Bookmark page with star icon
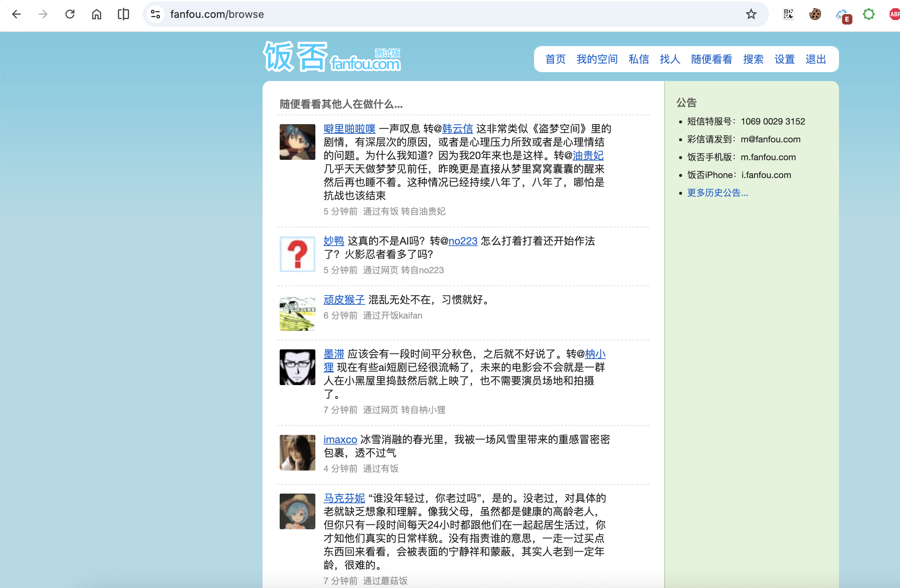The height and width of the screenshot is (588, 900). (750, 14)
